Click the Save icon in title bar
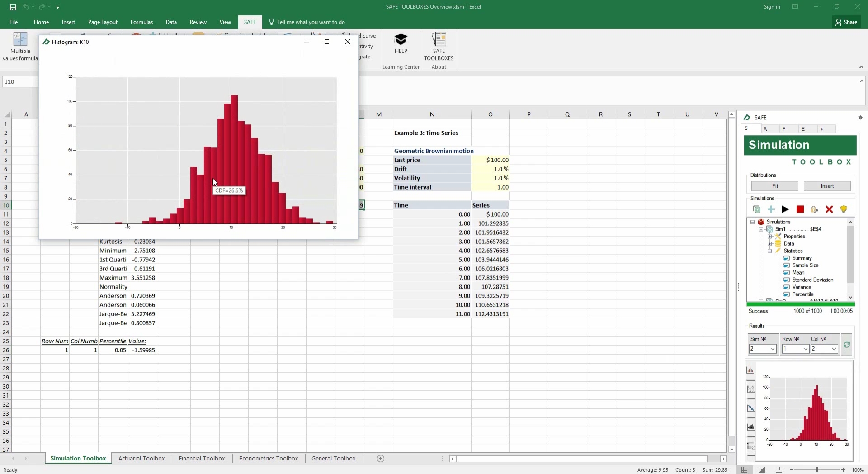 tap(13, 7)
